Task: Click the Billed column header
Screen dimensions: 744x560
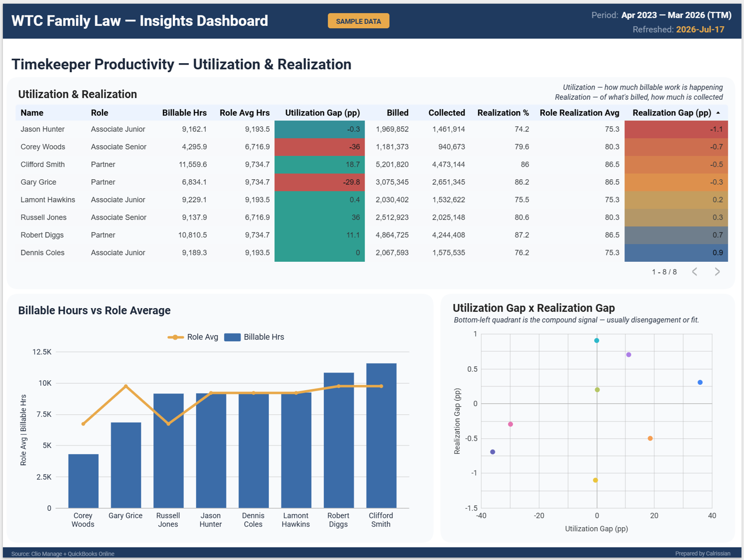Action: click(x=397, y=113)
